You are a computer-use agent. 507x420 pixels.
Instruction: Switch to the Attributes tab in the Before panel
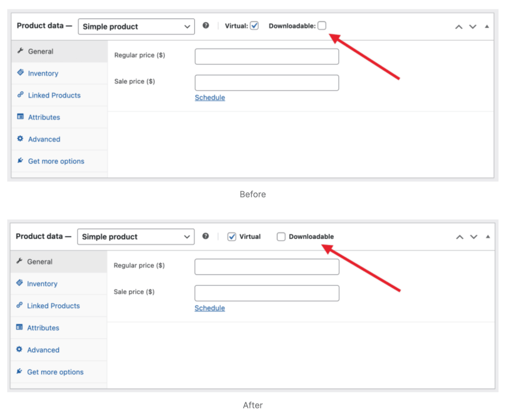(44, 117)
